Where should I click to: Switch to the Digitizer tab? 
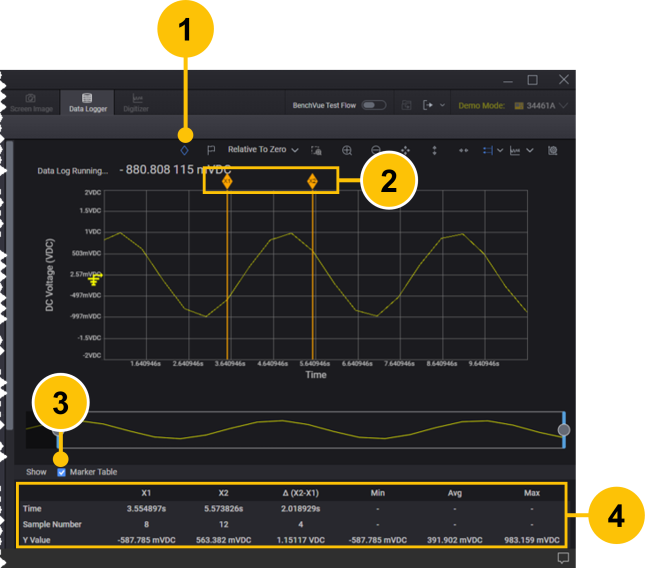(x=136, y=103)
